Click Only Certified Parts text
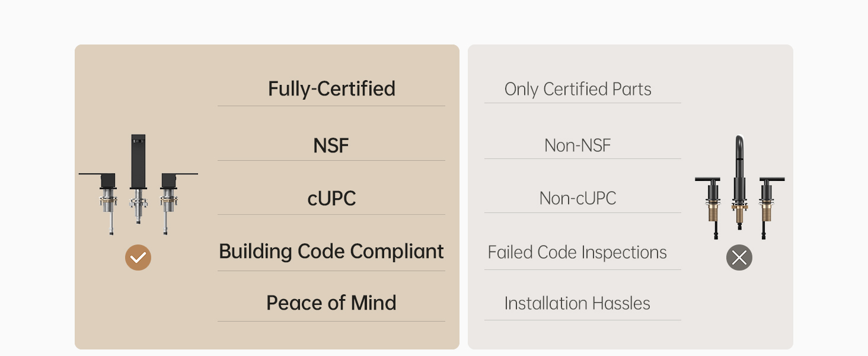This screenshot has height=356, width=868. tap(577, 89)
